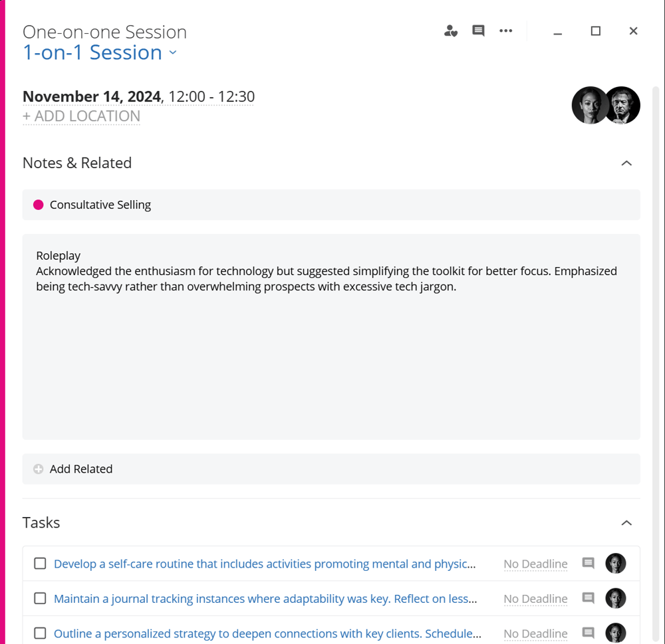
Task: Open comments on the self-care routine task
Action: (588, 563)
